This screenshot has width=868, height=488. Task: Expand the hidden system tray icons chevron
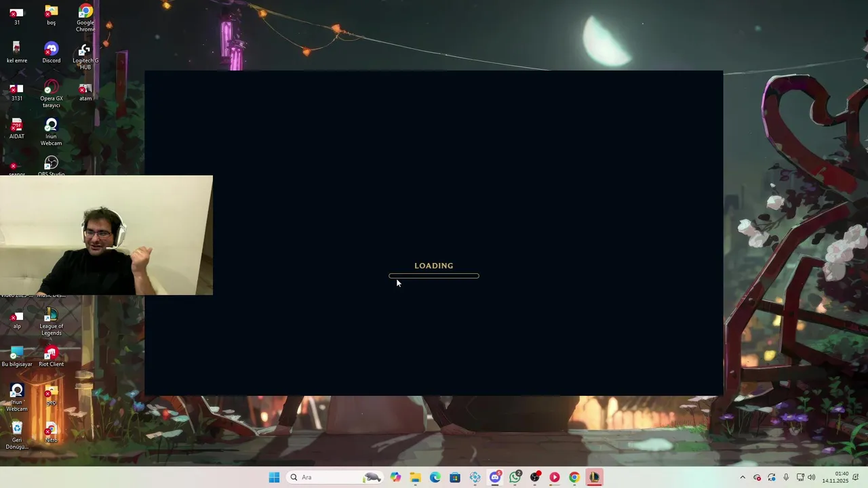click(743, 477)
